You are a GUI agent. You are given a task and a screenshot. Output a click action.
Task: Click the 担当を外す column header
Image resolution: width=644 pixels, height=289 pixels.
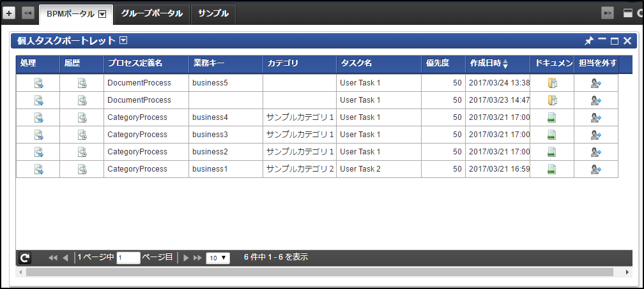pyautogui.click(x=596, y=64)
